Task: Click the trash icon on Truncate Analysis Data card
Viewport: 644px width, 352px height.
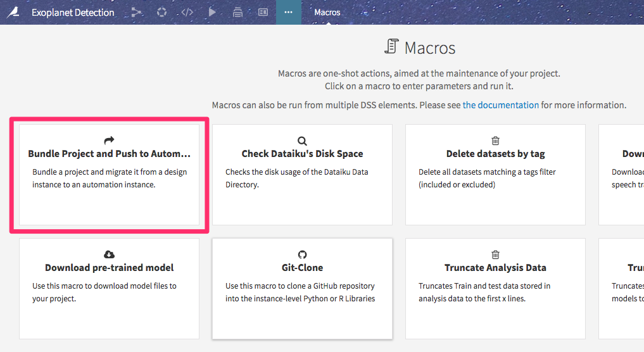Action: 496,255
